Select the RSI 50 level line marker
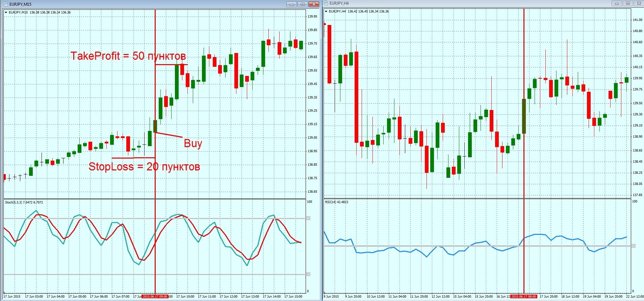Viewport: 644px width, 301px height. pyautogui.click(x=633, y=246)
